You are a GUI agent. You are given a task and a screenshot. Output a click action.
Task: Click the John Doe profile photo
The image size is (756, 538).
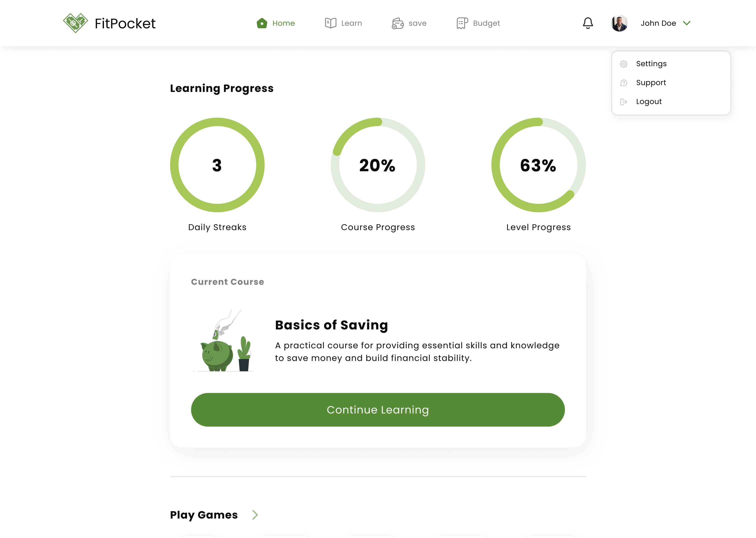(619, 23)
